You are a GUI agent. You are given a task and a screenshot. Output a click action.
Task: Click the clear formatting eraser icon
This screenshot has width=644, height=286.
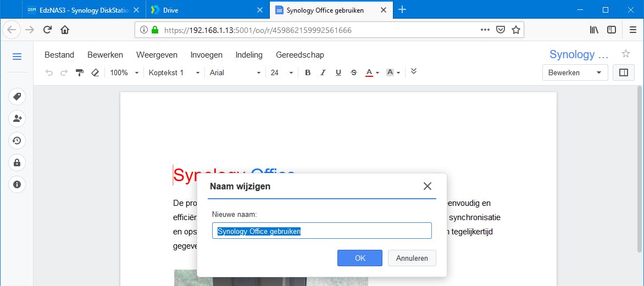[x=95, y=72]
